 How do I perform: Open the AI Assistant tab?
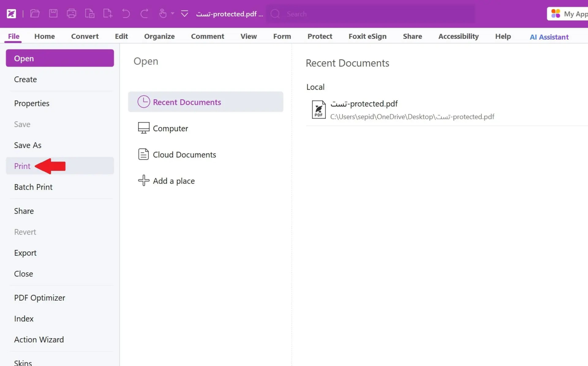[549, 37]
